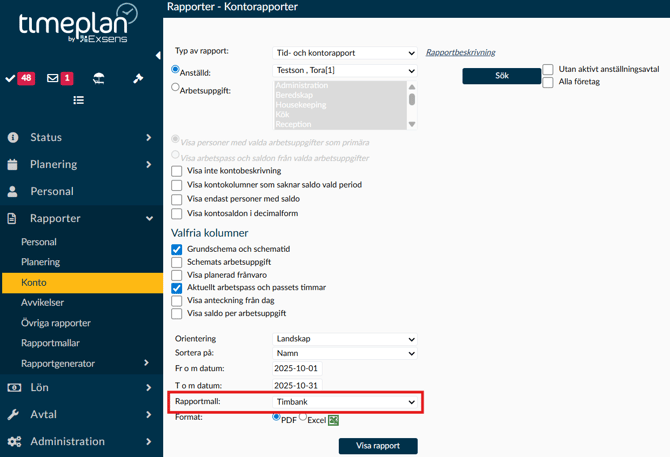670x457 pixels.
Task: Uncheck Grundschema och schematid
Action: tap(177, 249)
